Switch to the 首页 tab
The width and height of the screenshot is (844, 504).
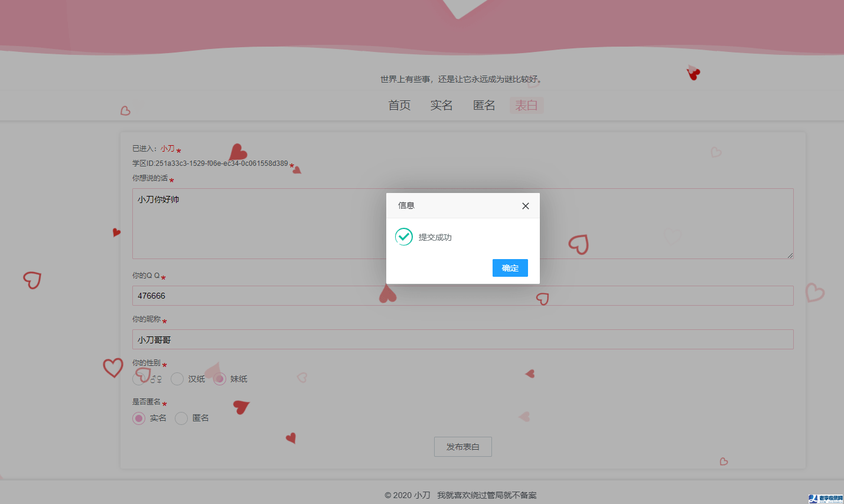click(399, 105)
